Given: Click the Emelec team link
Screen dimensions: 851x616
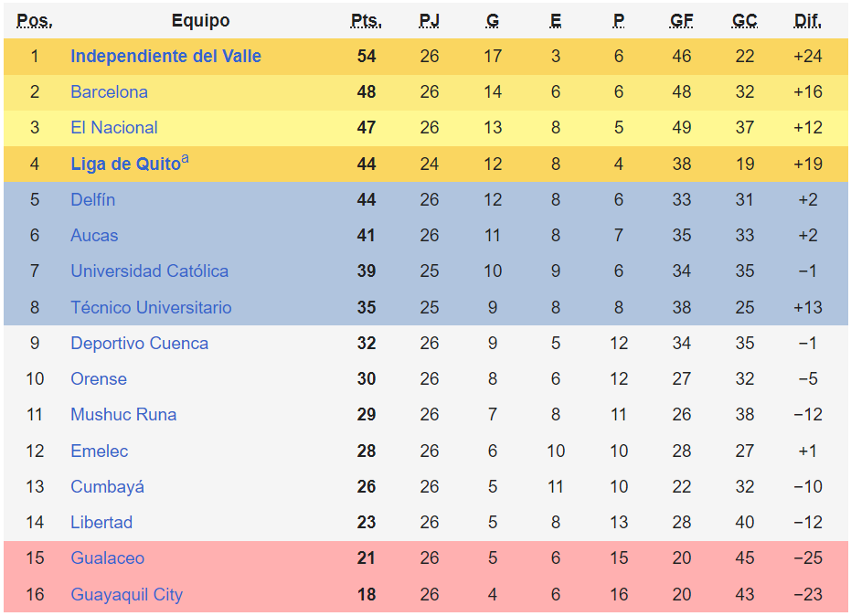Looking at the screenshot, I should tap(99, 451).
